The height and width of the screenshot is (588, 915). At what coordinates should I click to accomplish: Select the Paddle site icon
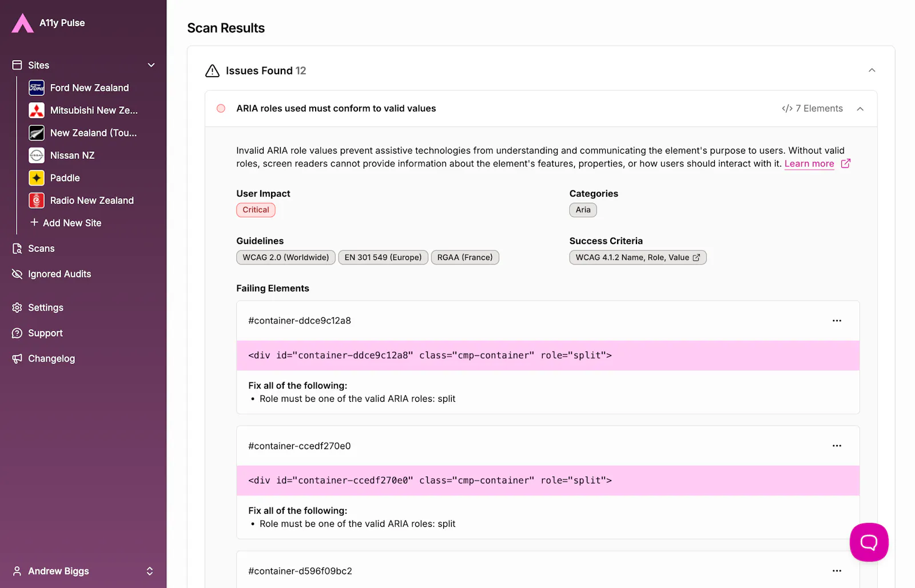click(37, 178)
